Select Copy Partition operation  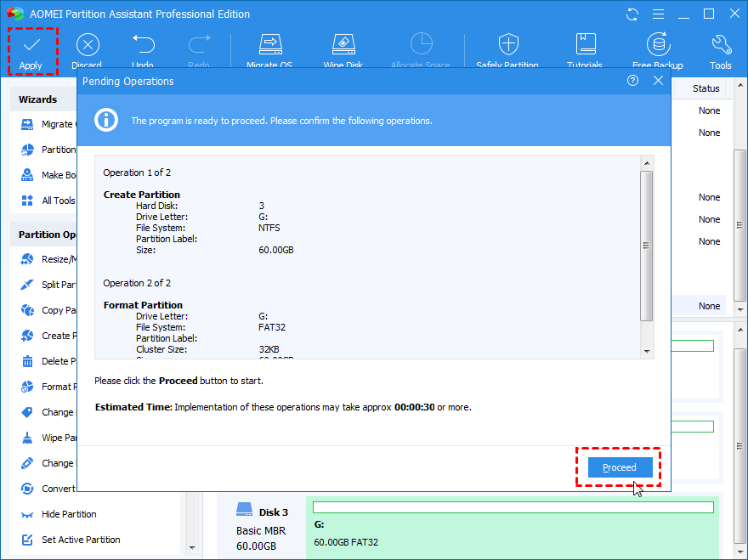point(48,310)
